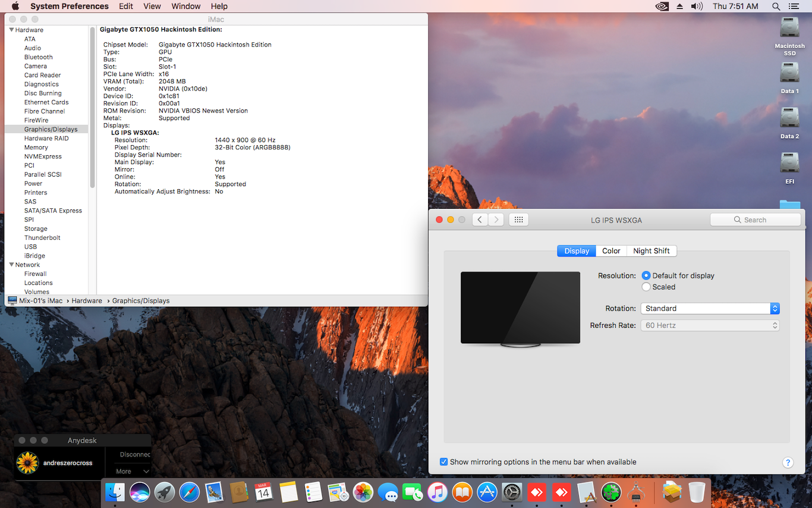This screenshot has width=812, height=508.
Task: Open the Maps icon in dock
Action: [338, 492]
